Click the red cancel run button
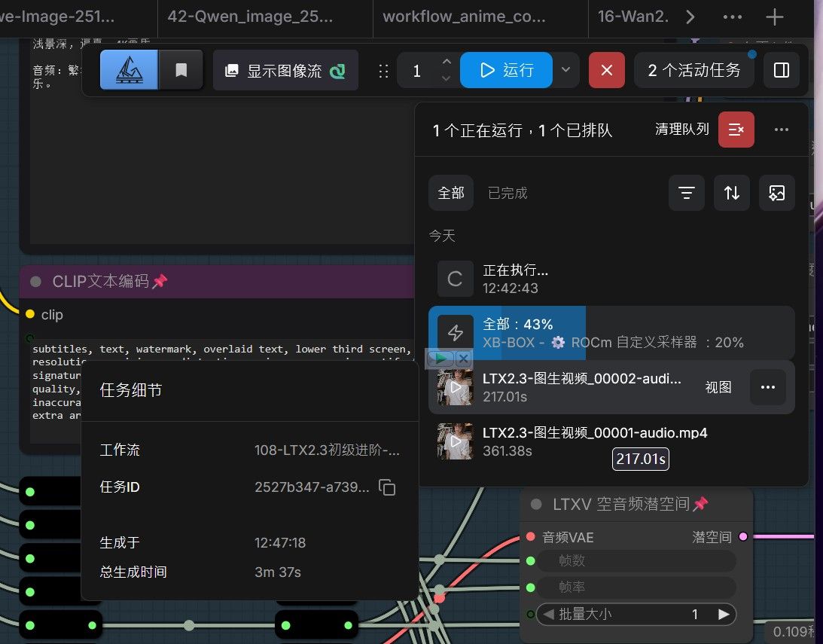 (606, 70)
